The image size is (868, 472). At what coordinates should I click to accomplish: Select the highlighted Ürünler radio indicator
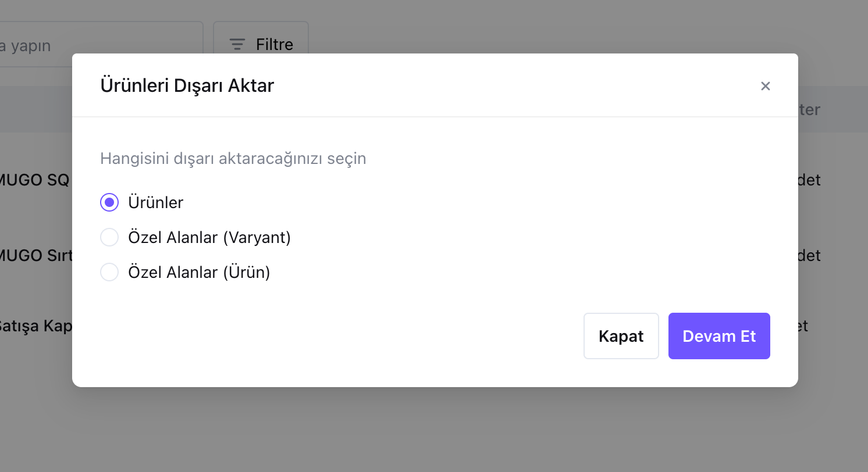[x=109, y=202]
